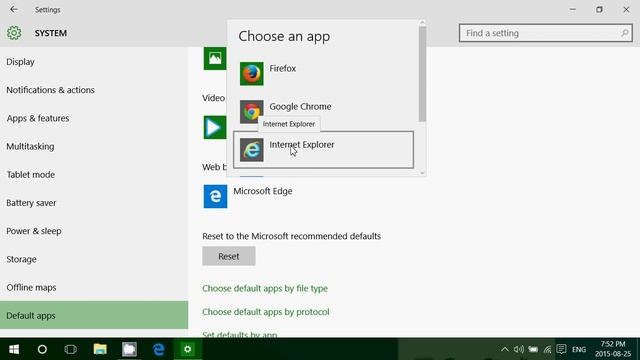Click the ENG language indicator
The image size is (640, 360).
coord(579,349)
